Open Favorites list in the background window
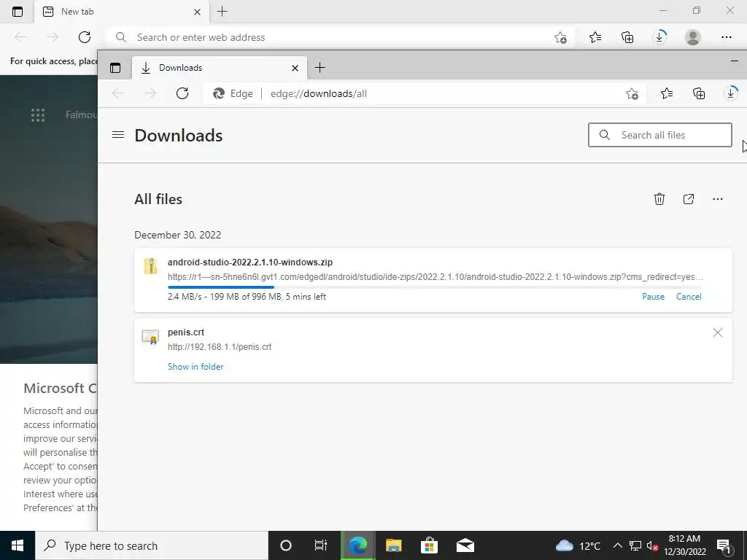 595,37
